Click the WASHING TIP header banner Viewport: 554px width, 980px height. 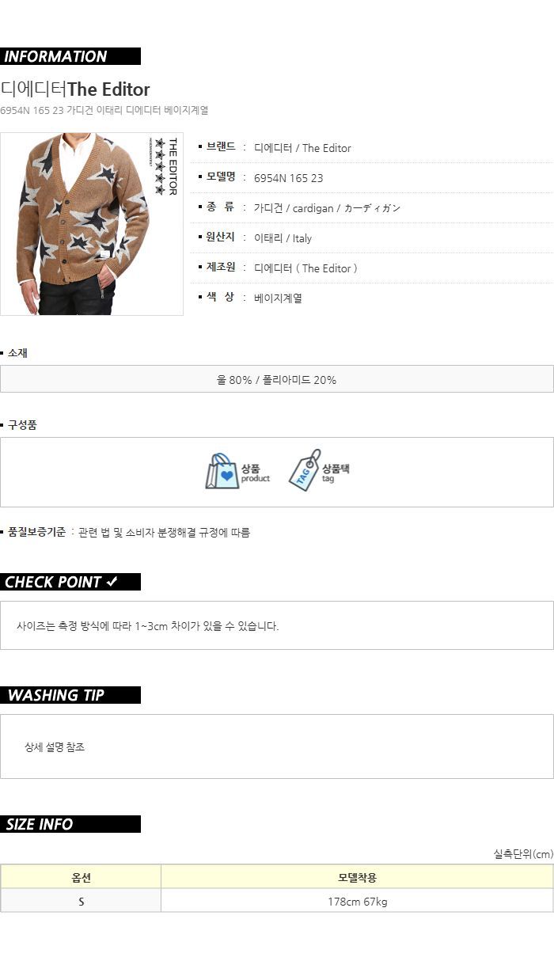[70, 695]
